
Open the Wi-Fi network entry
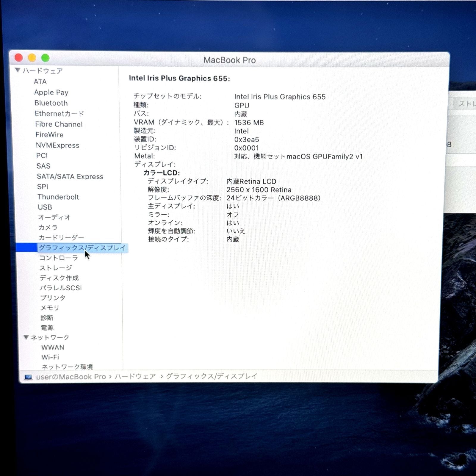coord(50,357)
